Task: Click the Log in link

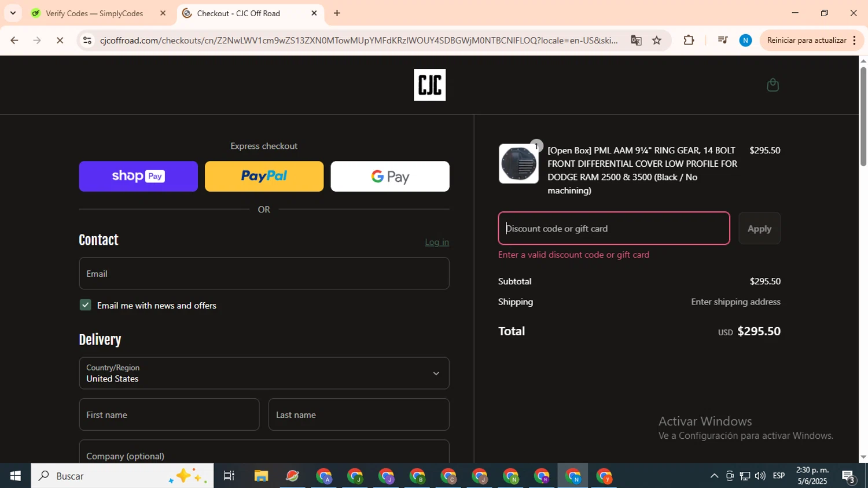Action: 437,243
